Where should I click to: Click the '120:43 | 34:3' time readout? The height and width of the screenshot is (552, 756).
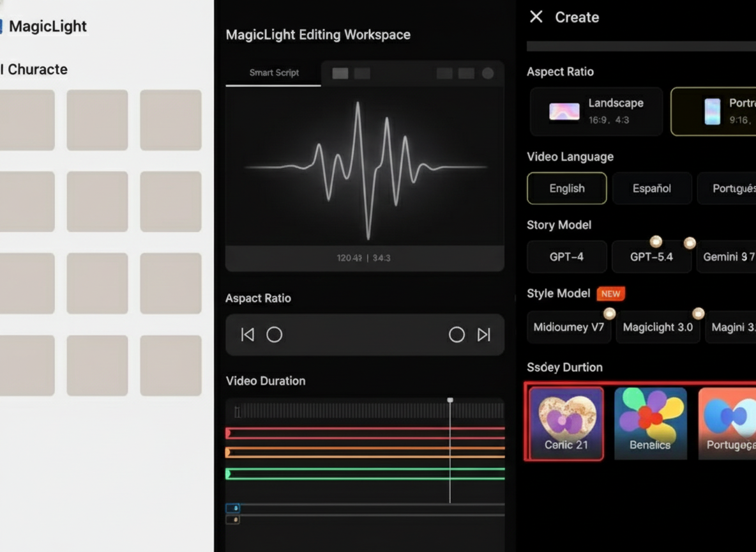point(363,258)
